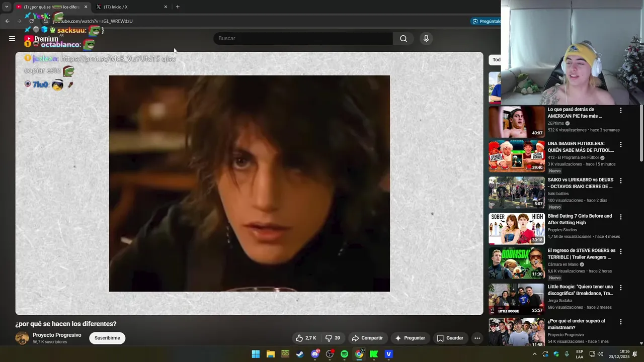
Task: Go back with browser back arrow
Action: [x=7, y=21]
